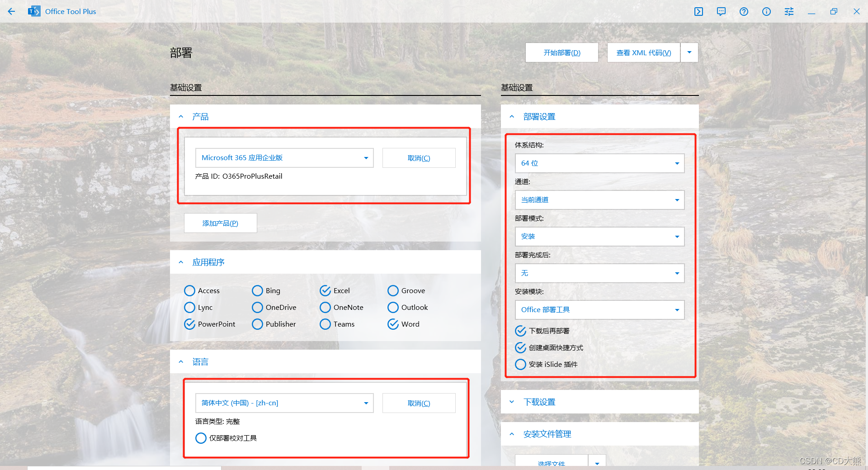The width and height of the screenshot is (868, 470).
Task: Open the 部署完成后 无 dropdown
Action: 599,273
